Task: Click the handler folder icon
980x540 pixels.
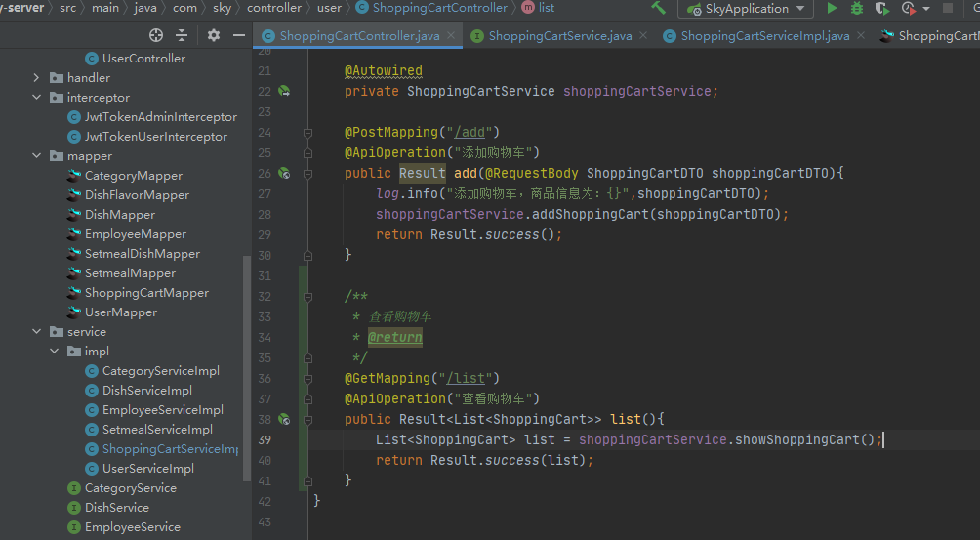Action: click(x=57, y=77)
